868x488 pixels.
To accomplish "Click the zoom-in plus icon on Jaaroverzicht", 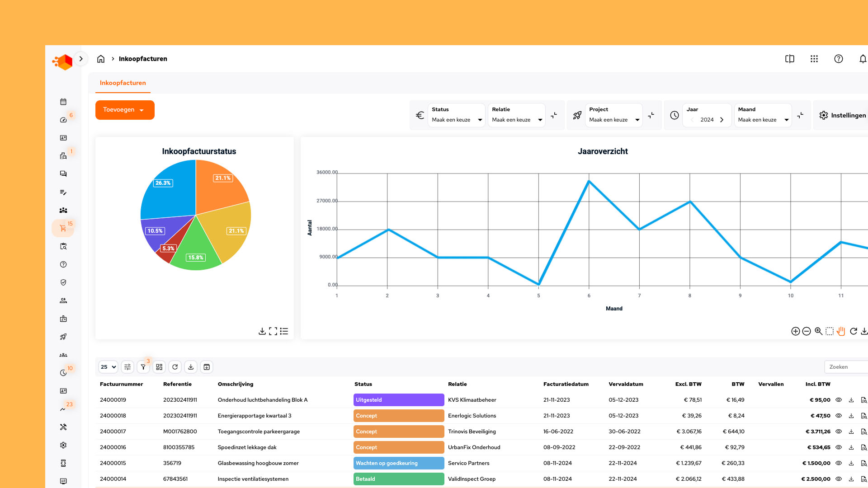I will 796,331.
